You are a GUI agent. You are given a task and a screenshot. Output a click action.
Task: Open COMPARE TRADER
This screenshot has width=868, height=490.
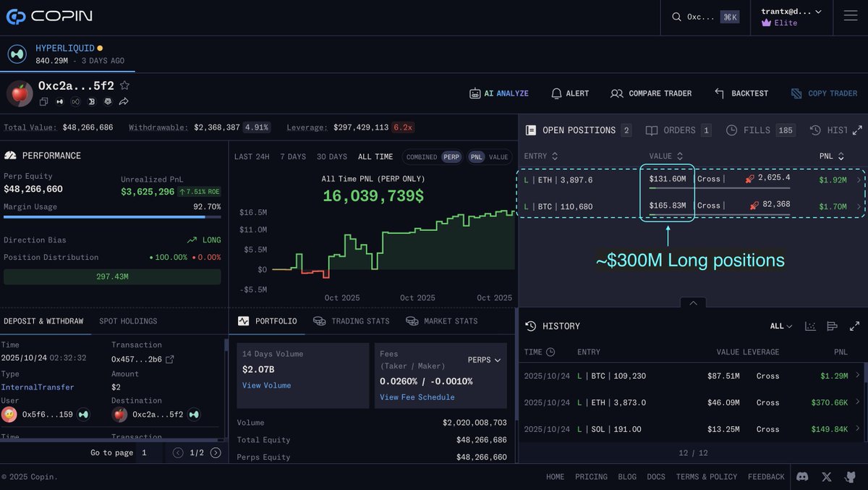pyautogui.click(x=651, y=93)
